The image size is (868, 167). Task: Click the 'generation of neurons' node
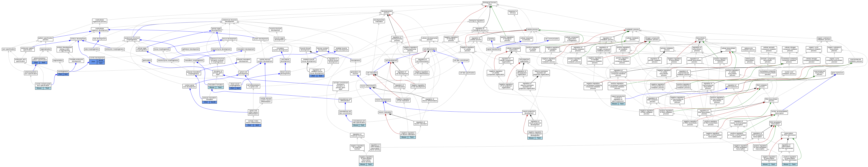(x=356, y=73)
